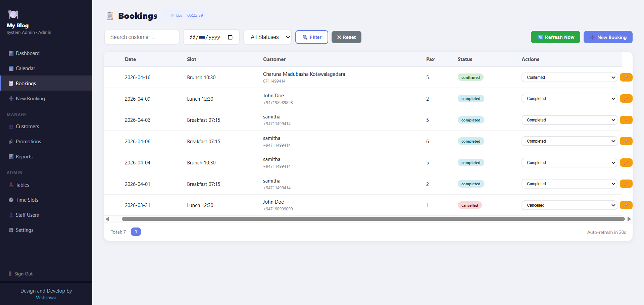
Task: Expand status dropdown for 2026-04-16 booking
Action: pyautogui.click(x=569, y=78)
